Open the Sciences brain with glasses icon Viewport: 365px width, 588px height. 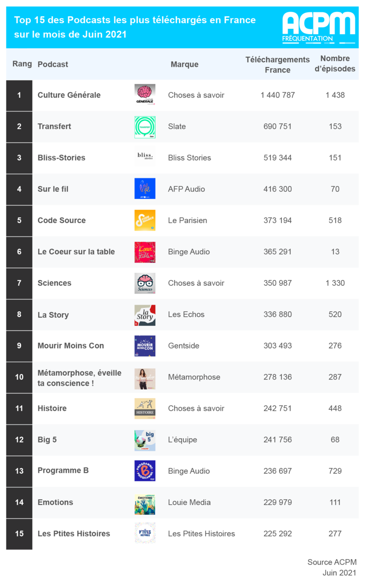click(145, 283)
